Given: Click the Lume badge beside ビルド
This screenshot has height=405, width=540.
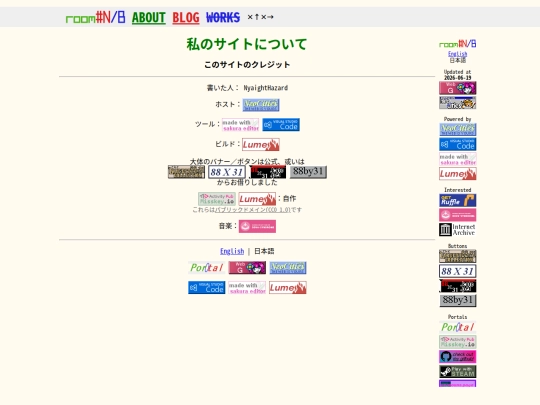Looking at the screenshot, I should pyautogui.click(x=261, y=145).
